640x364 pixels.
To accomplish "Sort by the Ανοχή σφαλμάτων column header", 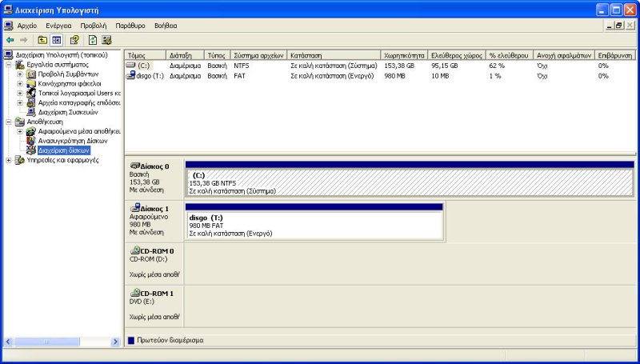I will (x=564, y=55).
